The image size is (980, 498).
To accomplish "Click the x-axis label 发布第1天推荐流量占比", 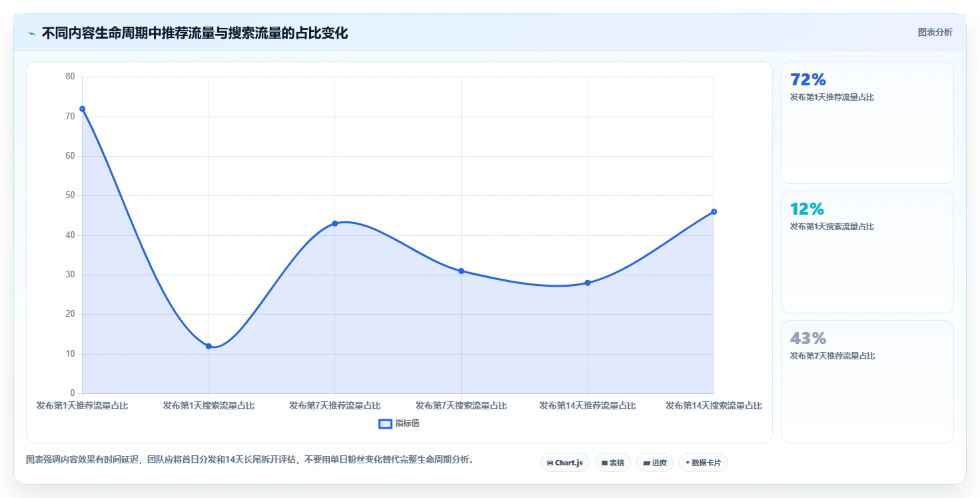I will [82, 405].
